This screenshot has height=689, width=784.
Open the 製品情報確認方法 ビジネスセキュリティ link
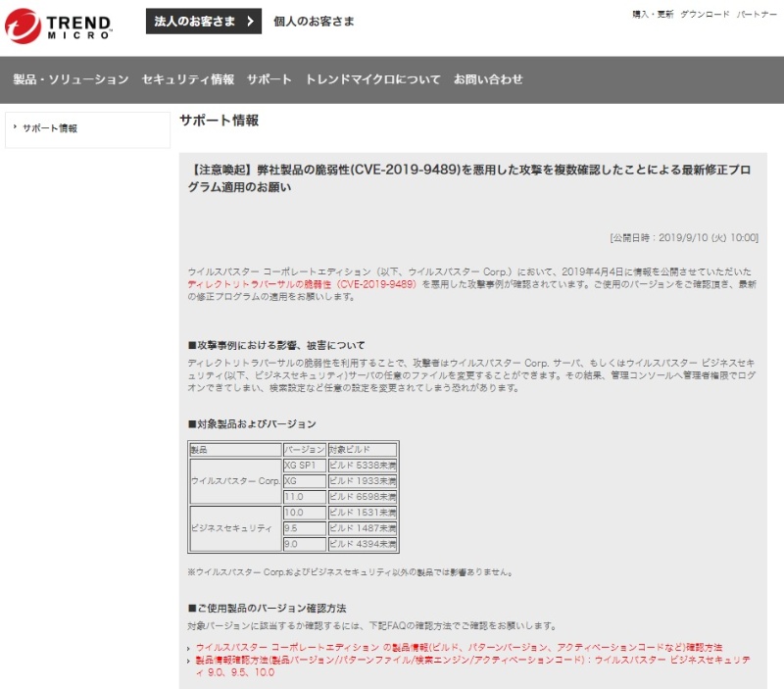pos(472,666)
